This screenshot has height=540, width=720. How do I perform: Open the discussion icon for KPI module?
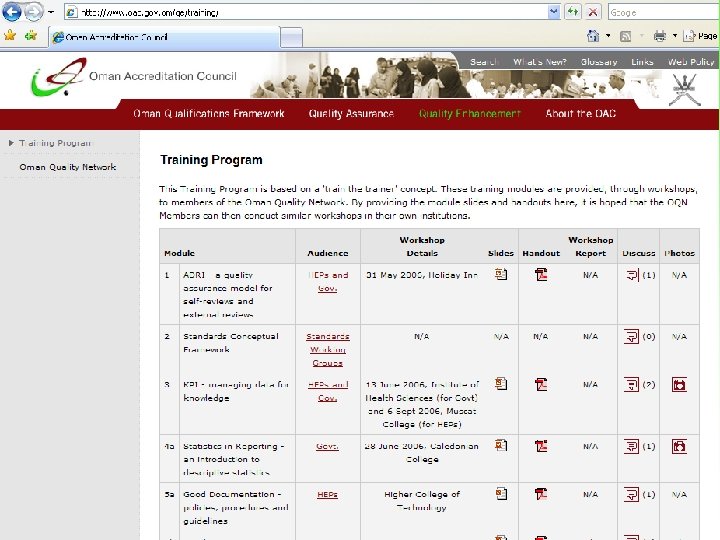tap(631, 384)
